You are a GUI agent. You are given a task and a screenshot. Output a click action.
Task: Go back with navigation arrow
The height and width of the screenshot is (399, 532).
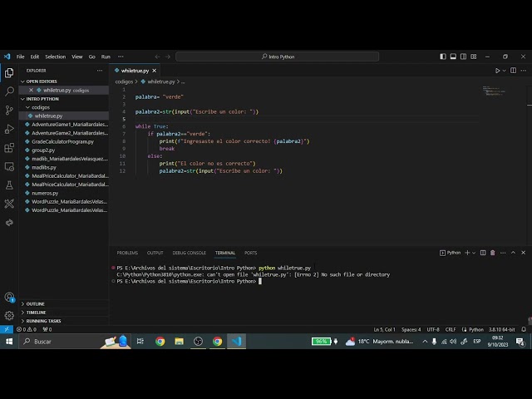(x=157, y=57)
